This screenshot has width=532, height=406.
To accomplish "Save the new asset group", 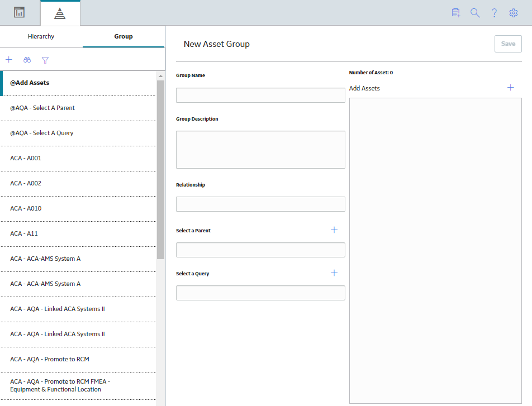I will (x=508, y=44).
